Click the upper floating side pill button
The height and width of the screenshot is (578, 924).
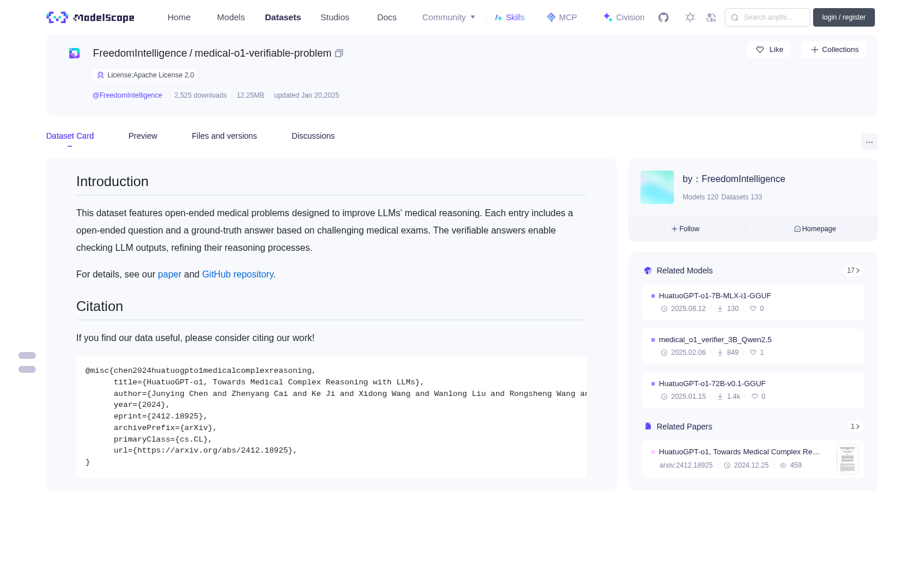click(27, 355)
